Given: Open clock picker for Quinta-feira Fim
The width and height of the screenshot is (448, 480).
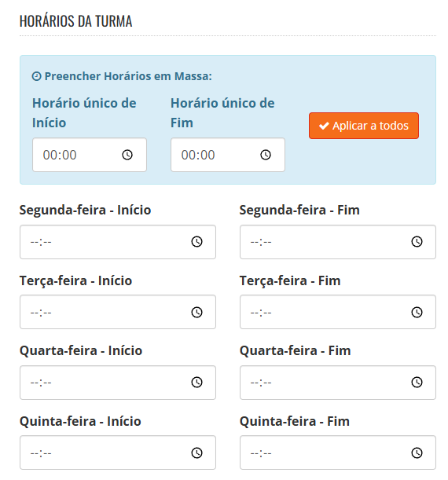Looking at the screenshot, I should coord(417,453).
